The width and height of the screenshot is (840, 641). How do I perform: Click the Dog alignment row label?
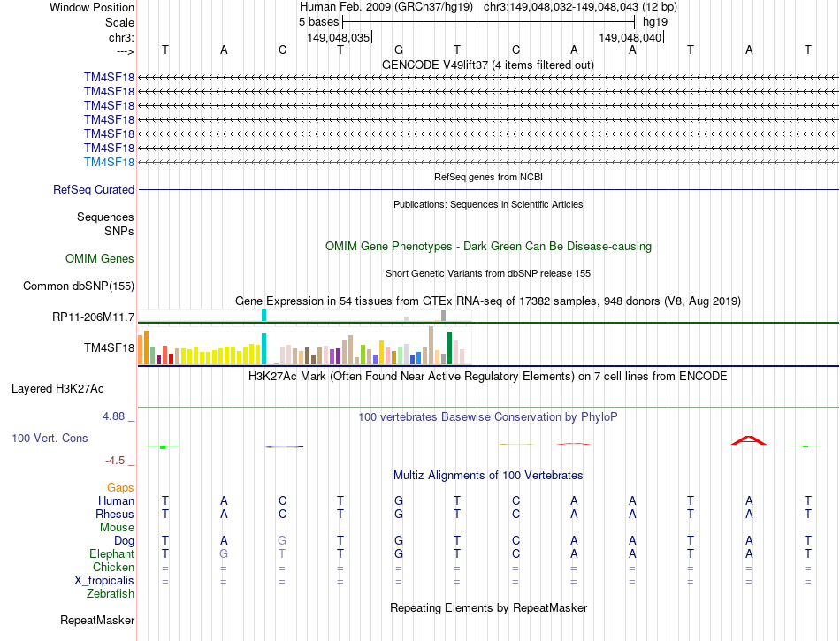(125, 541)
